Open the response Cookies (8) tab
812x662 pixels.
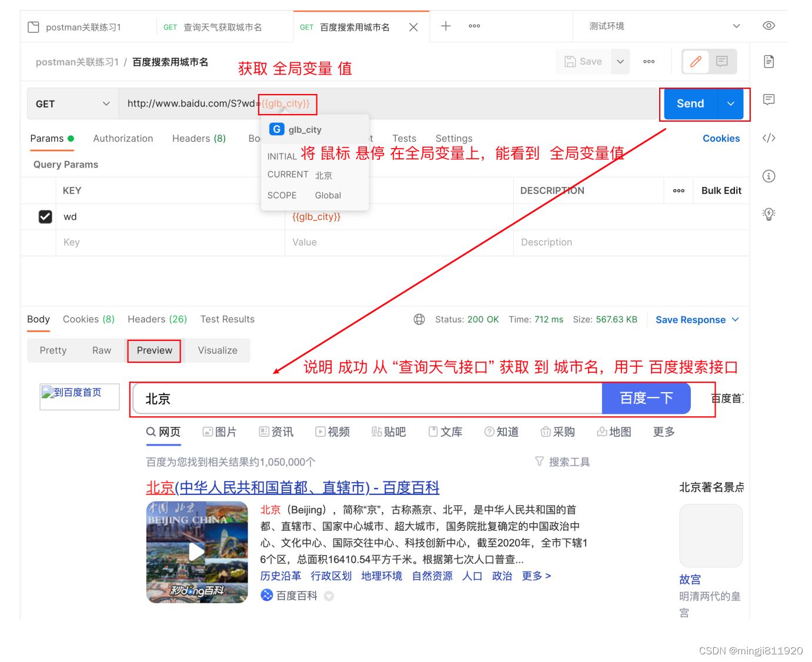point(89,319)
